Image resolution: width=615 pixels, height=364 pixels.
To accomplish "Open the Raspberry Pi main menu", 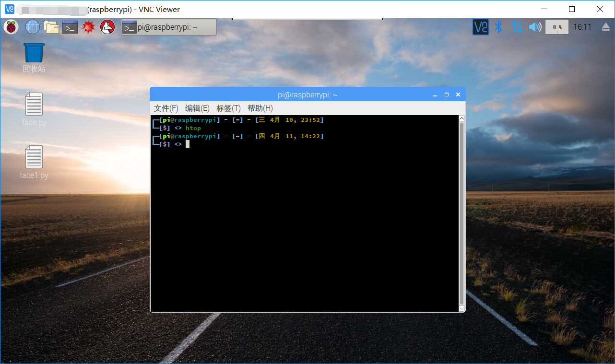I will pyautogui.click(x=11, y=27).
